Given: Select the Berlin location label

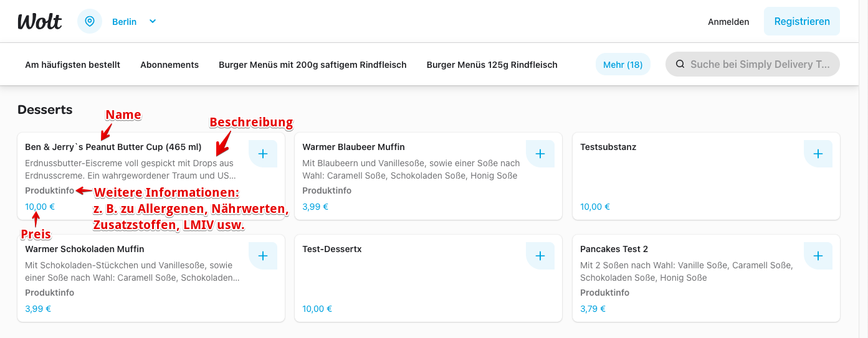Looking at the screenshot, I should click(x=124, y=22).
